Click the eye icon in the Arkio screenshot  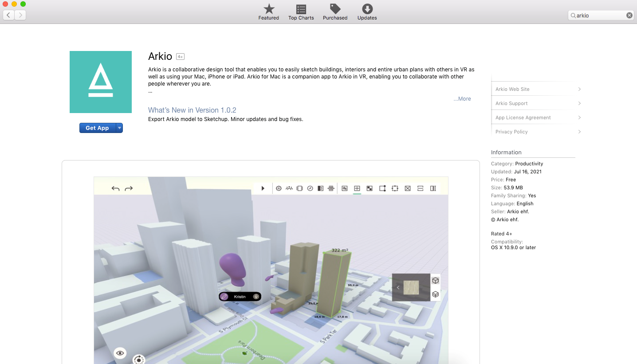(x=120, y=353)
